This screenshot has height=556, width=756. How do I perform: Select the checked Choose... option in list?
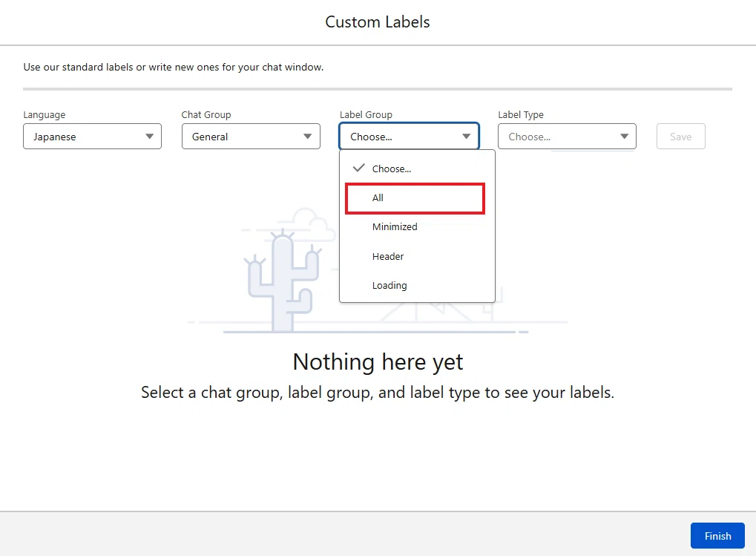[417, 169]
